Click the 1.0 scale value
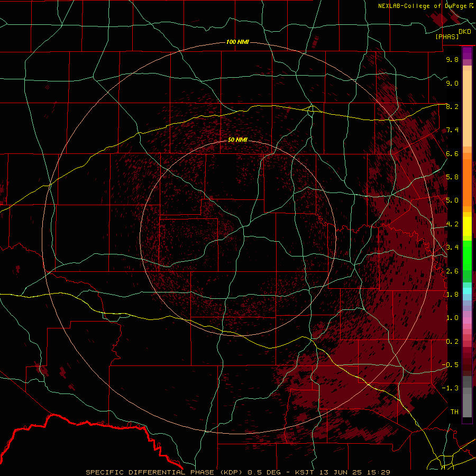 [x=452, y=318]
